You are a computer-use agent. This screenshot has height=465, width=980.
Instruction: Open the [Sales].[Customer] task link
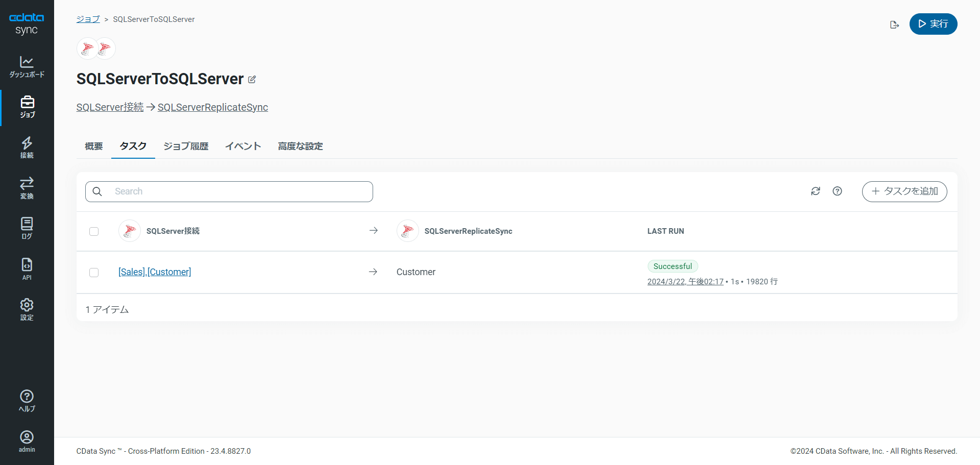[155, 272]
